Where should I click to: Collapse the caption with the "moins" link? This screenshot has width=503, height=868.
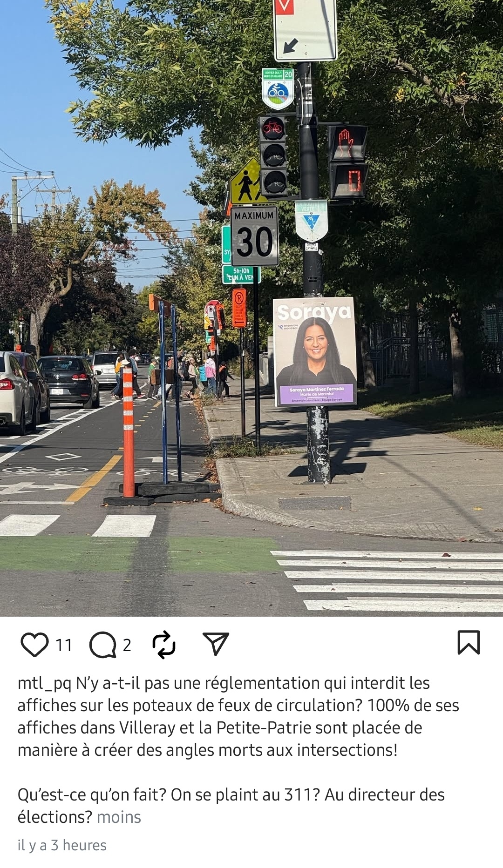[x=119, y=817]
